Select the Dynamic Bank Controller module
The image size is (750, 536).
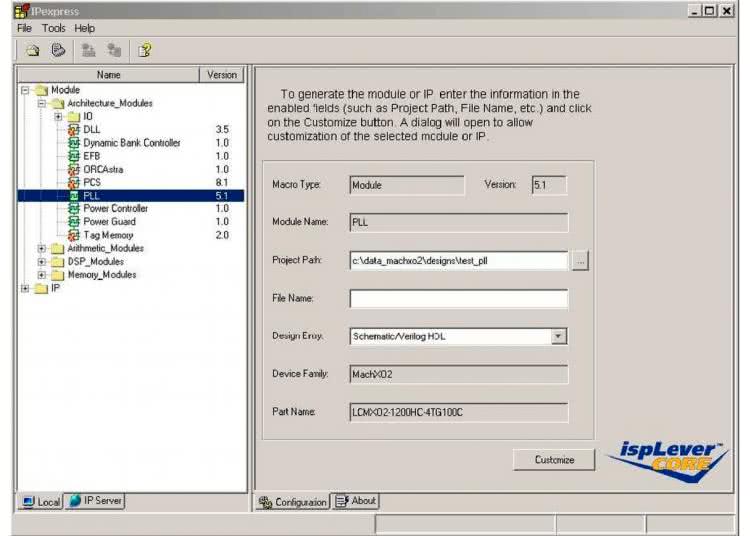click(x=131, y=143)
